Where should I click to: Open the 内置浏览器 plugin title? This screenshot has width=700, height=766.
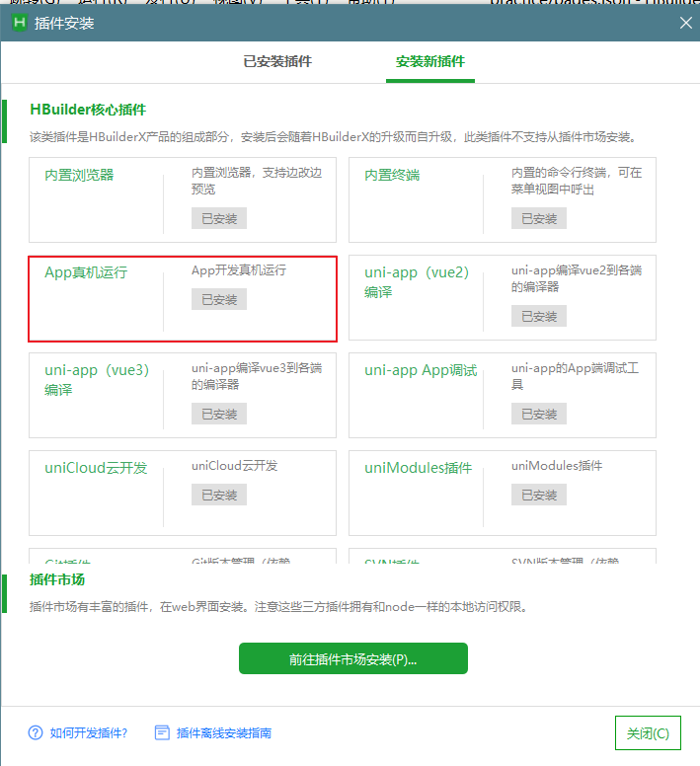79,175
